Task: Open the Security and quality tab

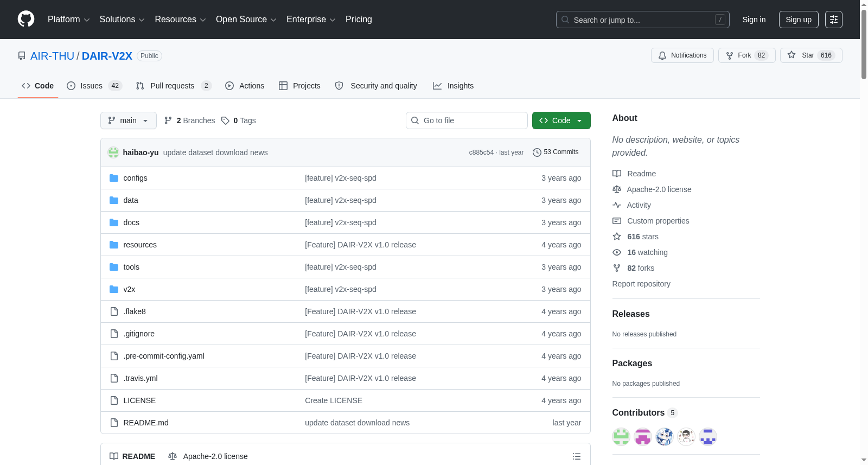Action: (376, 86)
